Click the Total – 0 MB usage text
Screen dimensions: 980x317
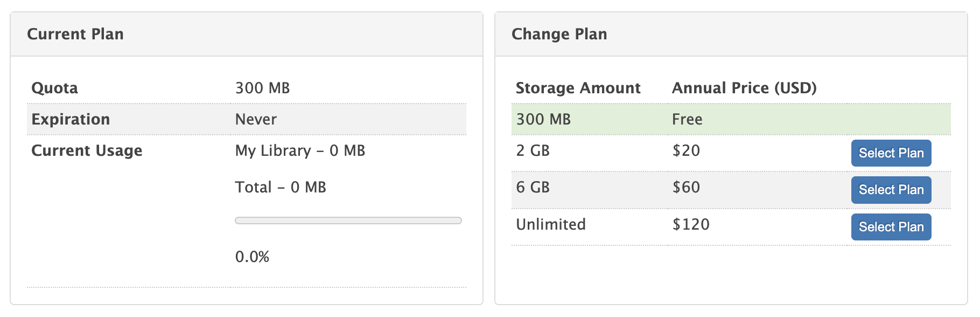tap(281, 187)
